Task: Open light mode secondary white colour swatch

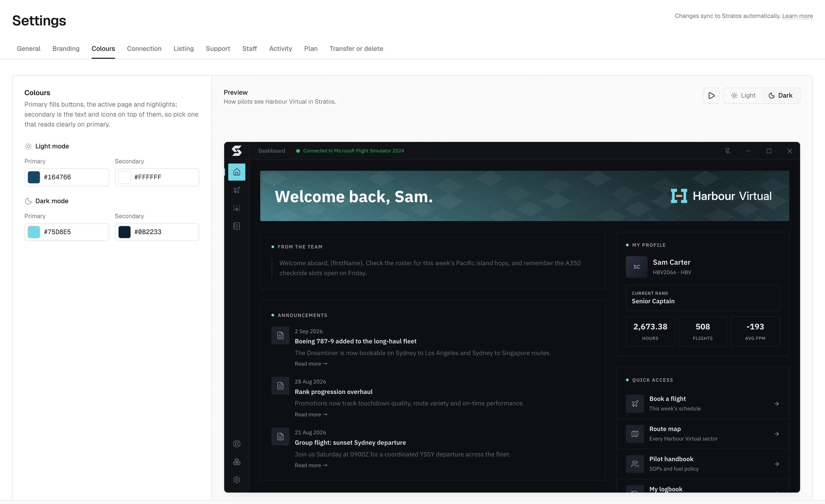Action: pyautogui.click(x=124, y=177)
